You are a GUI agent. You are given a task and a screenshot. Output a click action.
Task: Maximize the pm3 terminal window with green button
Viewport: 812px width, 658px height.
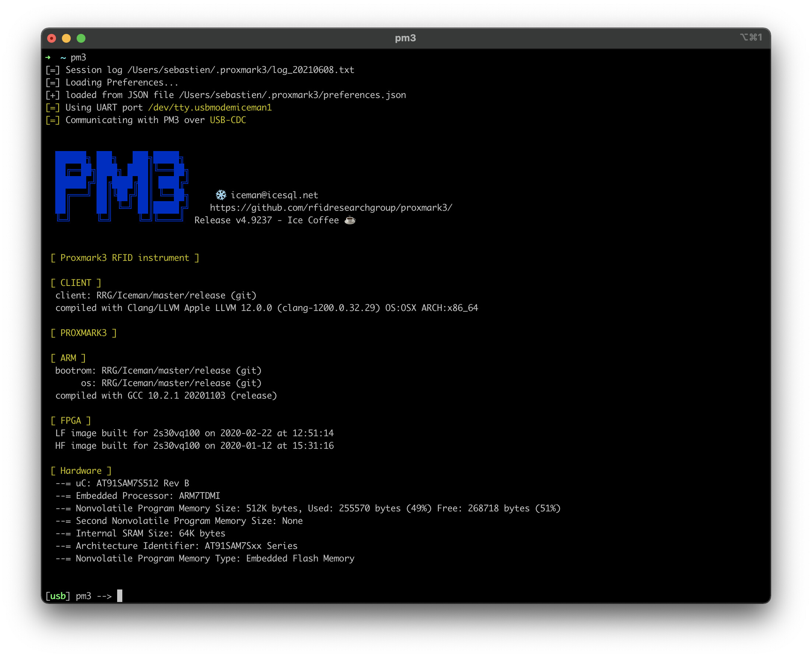[x=81, y=38]
